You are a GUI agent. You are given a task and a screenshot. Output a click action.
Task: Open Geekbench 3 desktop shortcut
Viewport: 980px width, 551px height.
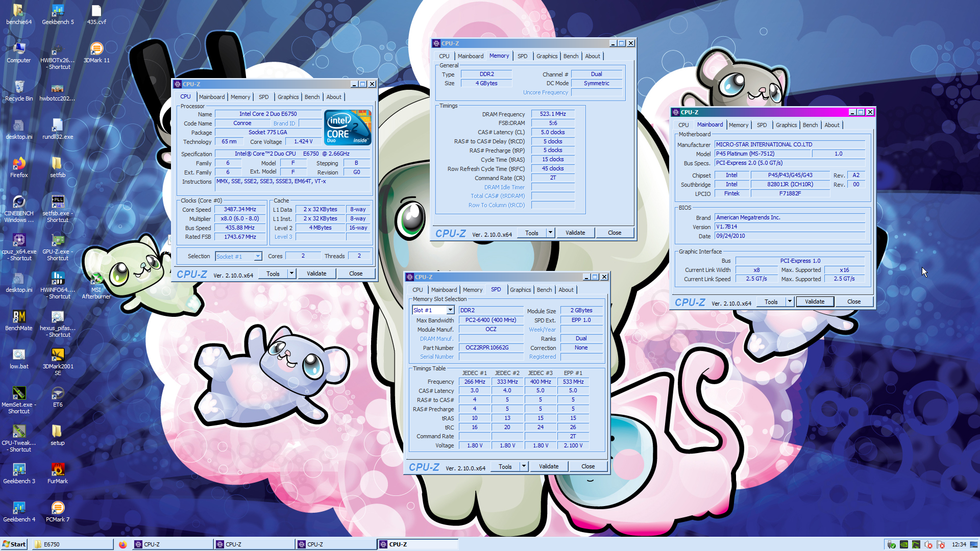[x=19, y=473]
